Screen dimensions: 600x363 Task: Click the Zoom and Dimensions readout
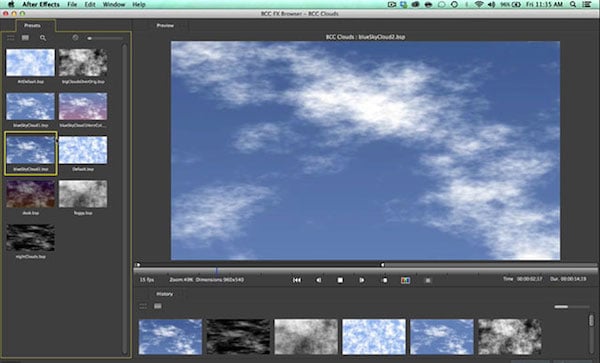click(x=207, y=280)
